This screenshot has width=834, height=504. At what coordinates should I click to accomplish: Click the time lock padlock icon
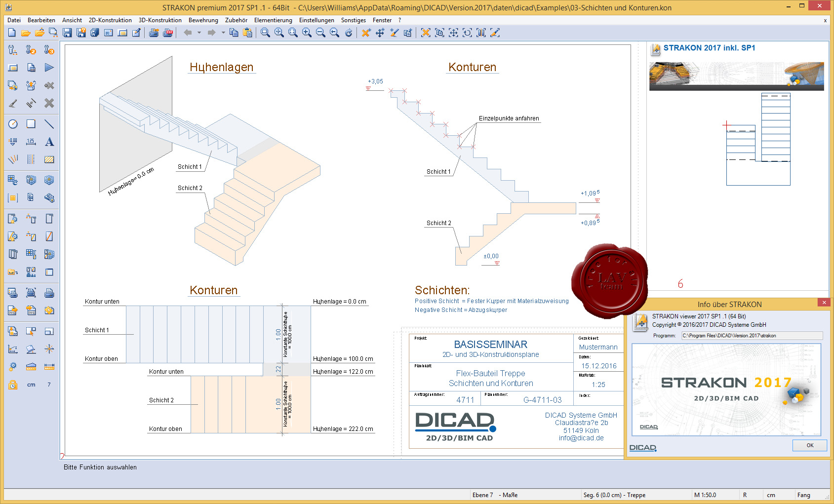coord(13,385)
